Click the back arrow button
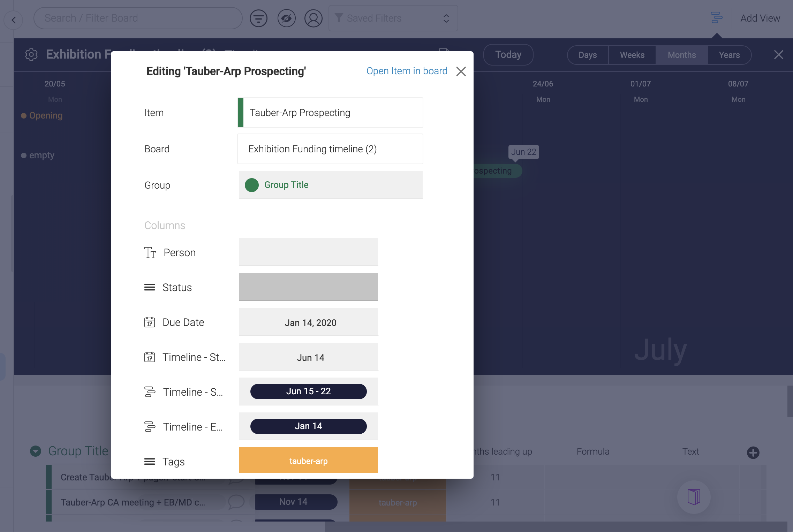Image resolution: width=793 pixels, height=532 pixels. 14,20
